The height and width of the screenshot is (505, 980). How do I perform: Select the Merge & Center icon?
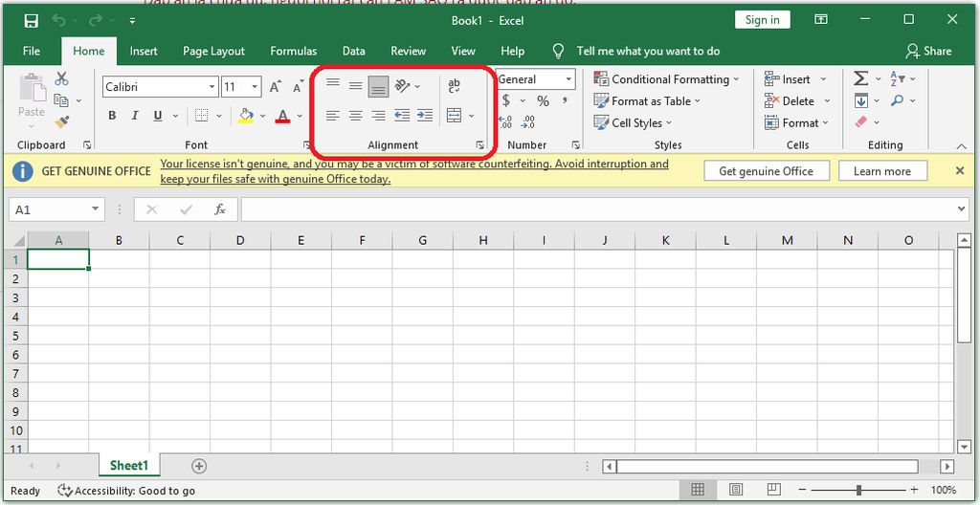tap(455, 116)
